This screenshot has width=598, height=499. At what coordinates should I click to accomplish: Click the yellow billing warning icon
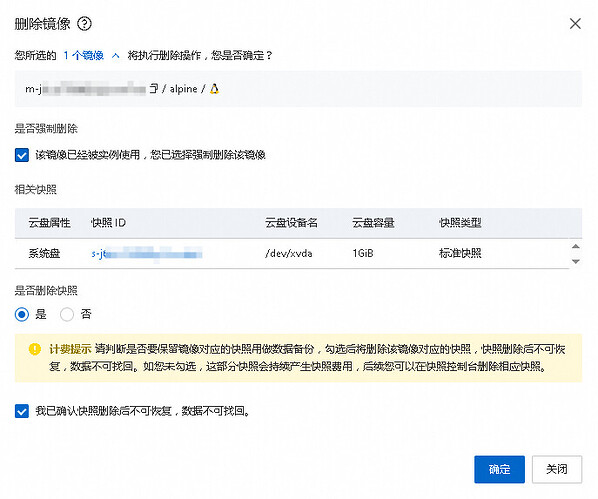coord(35,349)
